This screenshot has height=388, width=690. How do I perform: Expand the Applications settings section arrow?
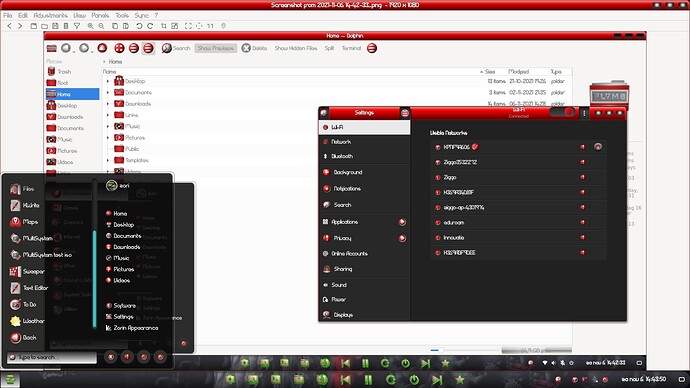(x=402, y=222)
